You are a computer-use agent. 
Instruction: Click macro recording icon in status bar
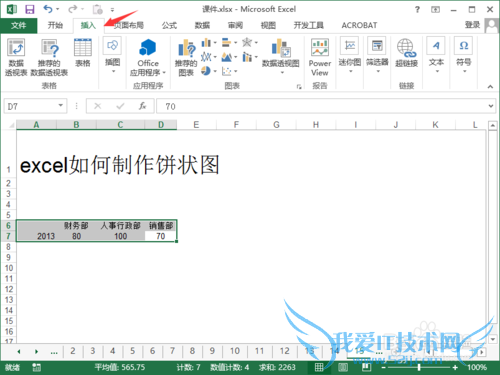pos(36,367)
